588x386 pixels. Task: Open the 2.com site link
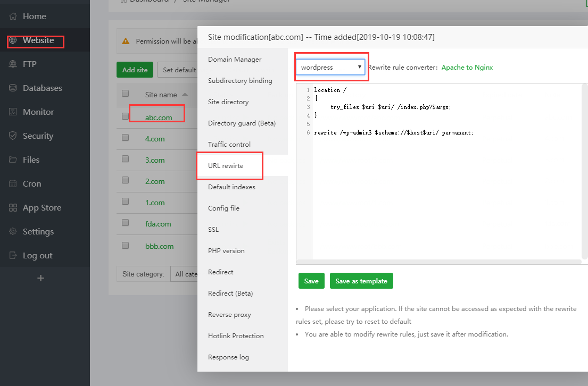click(155, 182)
